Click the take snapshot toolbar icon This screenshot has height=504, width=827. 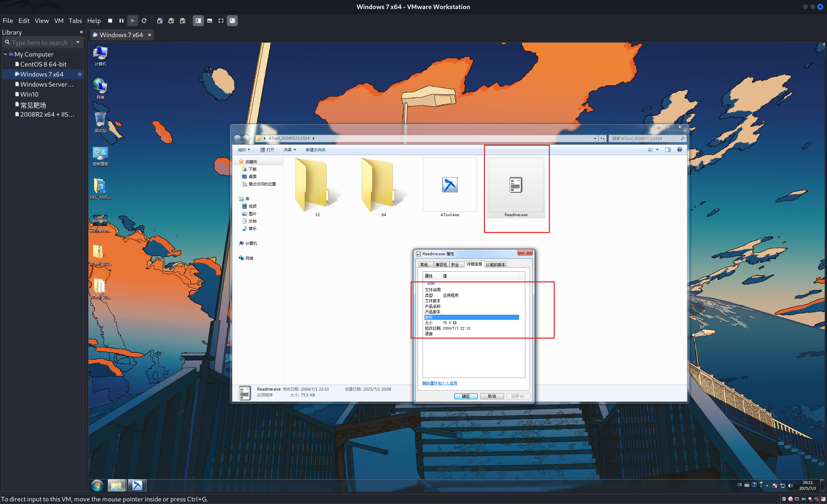(160, 21)
